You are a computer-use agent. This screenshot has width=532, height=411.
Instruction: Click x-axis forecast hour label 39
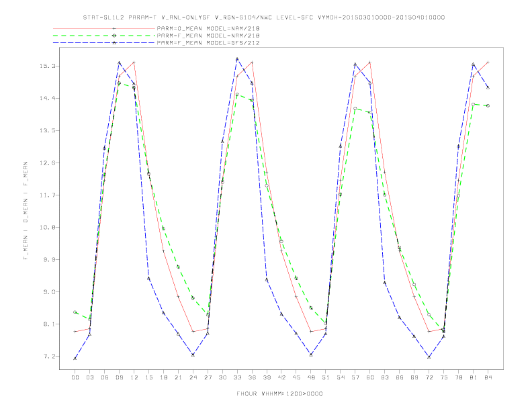coord(267,377)
